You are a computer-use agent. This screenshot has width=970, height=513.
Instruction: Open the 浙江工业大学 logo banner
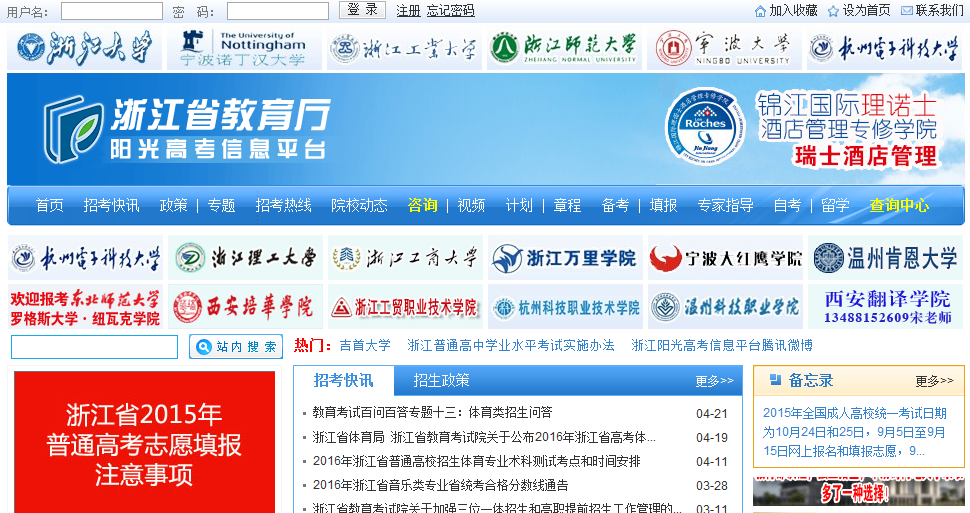[x=404, y=48]
